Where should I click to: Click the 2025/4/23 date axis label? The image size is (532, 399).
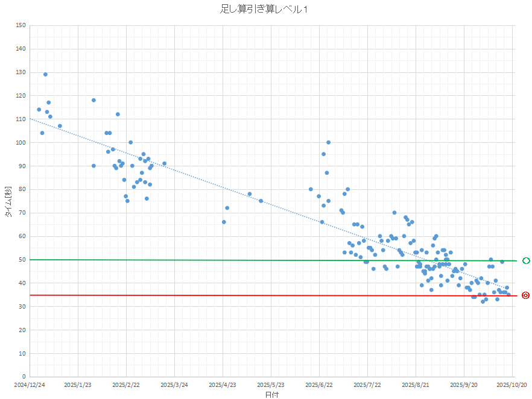tap(223, 385)
